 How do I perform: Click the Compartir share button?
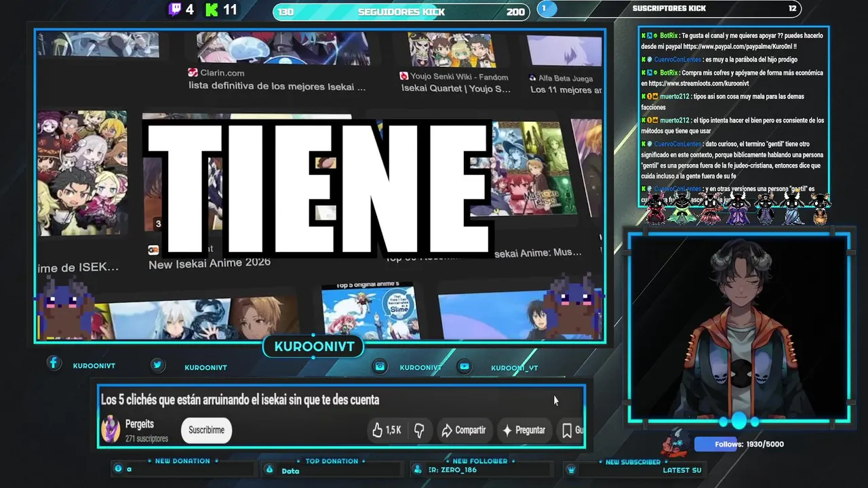pos(464,430)
